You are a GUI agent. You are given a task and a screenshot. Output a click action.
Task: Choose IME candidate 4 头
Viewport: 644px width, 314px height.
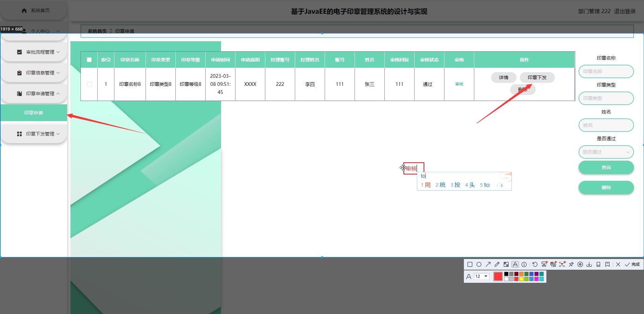click(470, 185)
